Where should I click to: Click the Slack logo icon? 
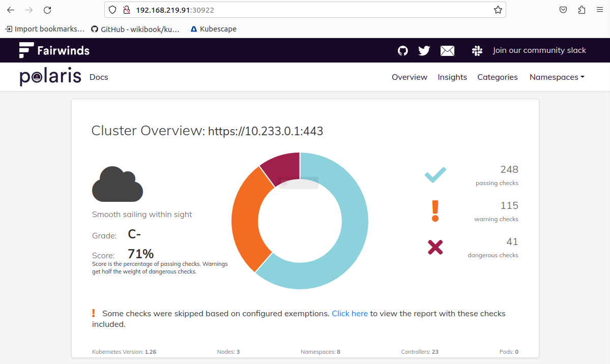coord(477,50)
